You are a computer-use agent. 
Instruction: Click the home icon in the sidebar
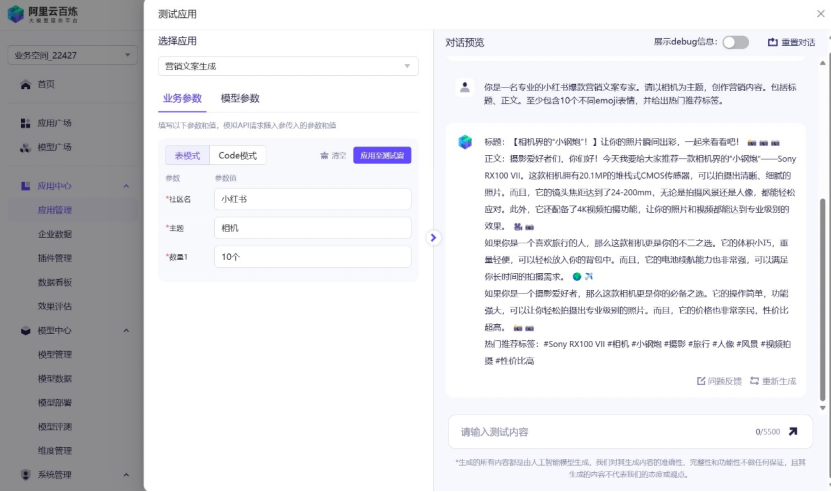click(25, 84)
